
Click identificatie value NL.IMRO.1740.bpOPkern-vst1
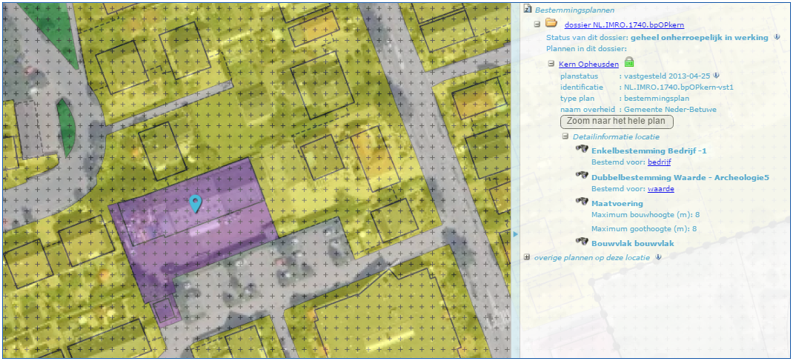[679, 87]
